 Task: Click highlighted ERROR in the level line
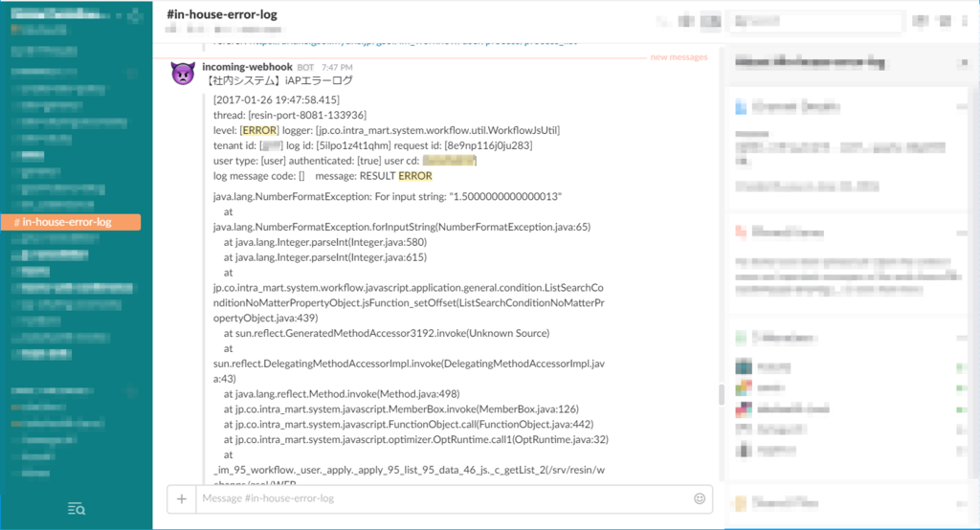(x=259, y=130)
